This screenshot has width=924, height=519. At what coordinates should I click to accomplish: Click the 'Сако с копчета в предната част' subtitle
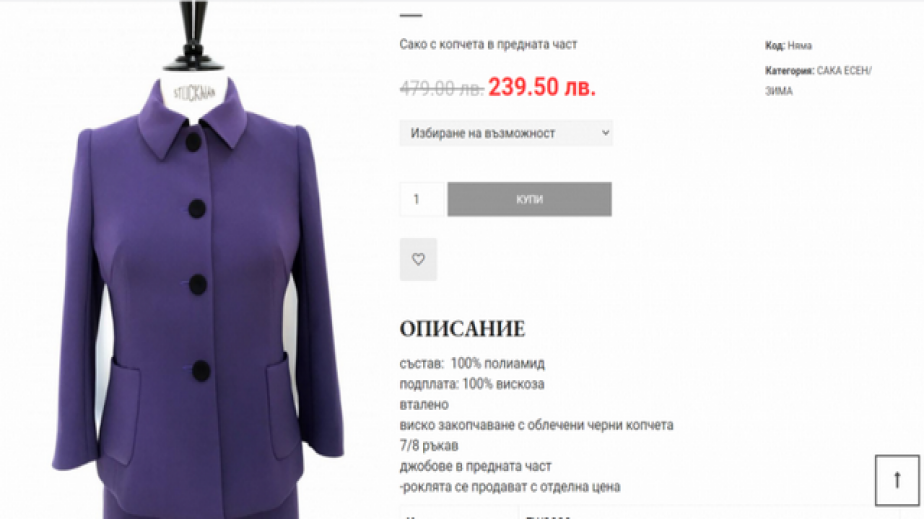(x=488, y=44)
